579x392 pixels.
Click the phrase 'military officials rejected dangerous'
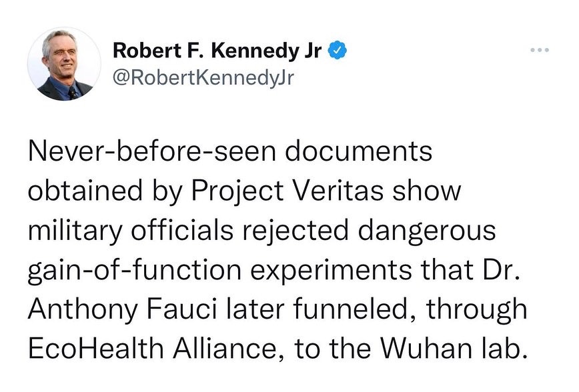coord(261,230)
